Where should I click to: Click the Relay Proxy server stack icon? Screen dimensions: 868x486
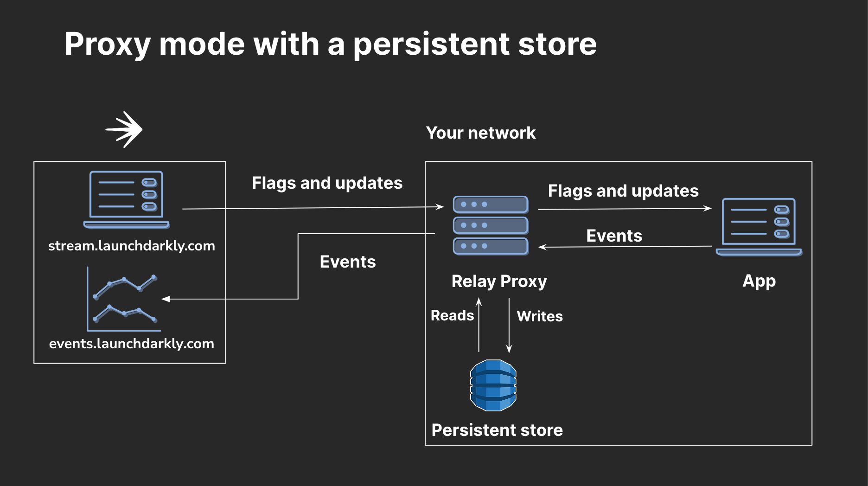pos(491,225)
